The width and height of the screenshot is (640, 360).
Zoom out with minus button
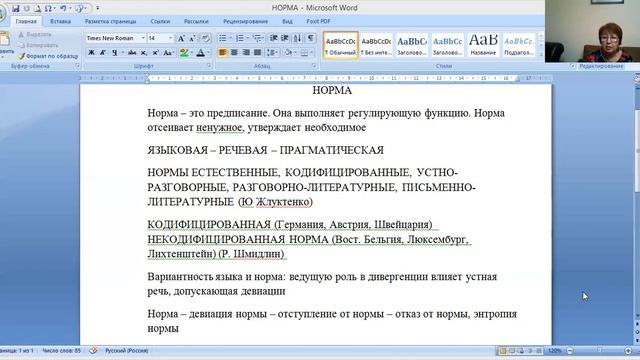pyautogui.click(x=570, y=351)
